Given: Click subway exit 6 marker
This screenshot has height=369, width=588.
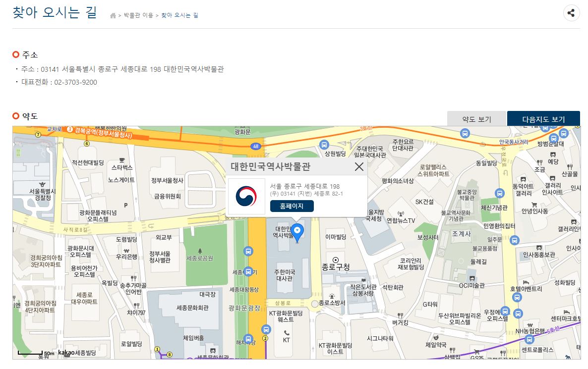Looking at the screenshot, I should pos(87,144).
